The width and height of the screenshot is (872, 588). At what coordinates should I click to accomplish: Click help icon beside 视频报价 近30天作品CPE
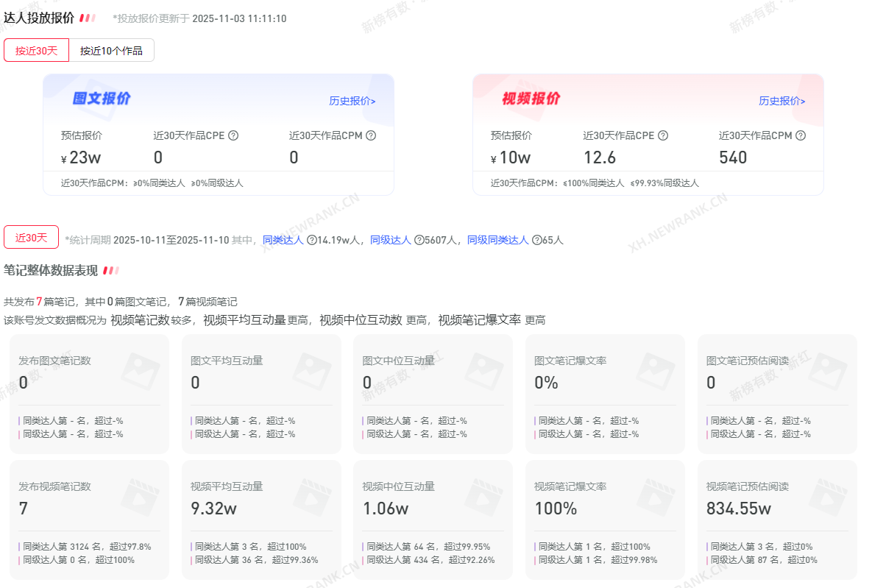(663, 135)
